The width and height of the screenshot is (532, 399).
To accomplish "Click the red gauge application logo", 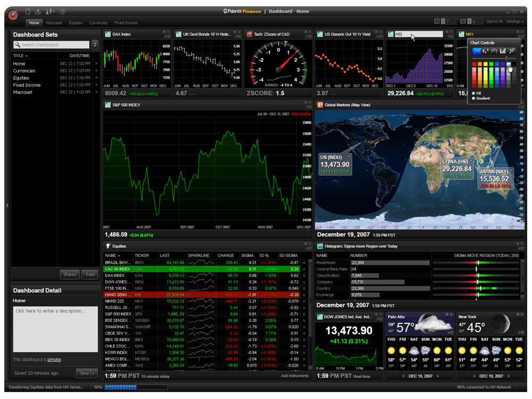I will (13, 15).
